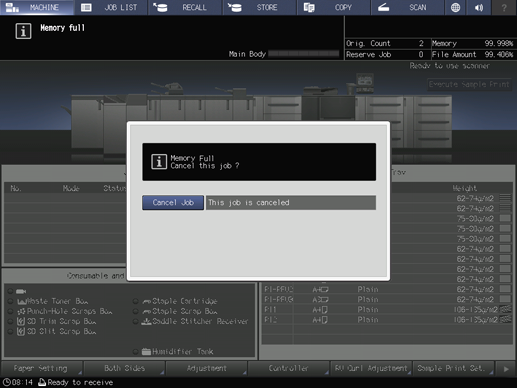517x388 pixels.
Task: Click Staple Cartridge status indicator
Action: 135,302
